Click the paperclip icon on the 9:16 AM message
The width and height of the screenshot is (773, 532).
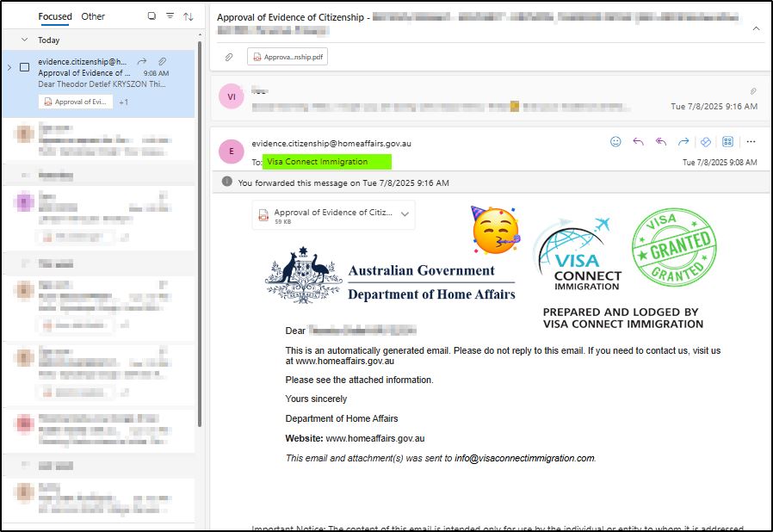(753, 90)
